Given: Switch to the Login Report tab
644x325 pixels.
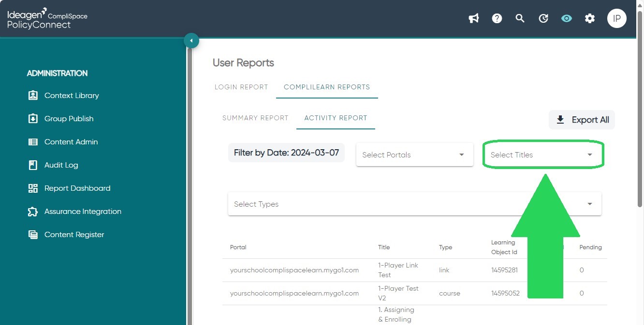Looking at the screenshot, I should tap(241, 87).
